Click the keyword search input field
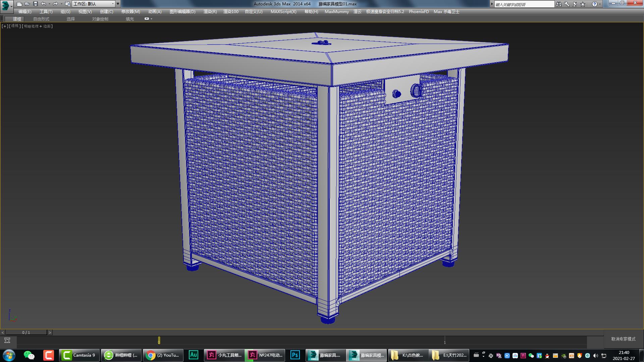The width and height of the screenshot is (644, 362). point(523,4)
